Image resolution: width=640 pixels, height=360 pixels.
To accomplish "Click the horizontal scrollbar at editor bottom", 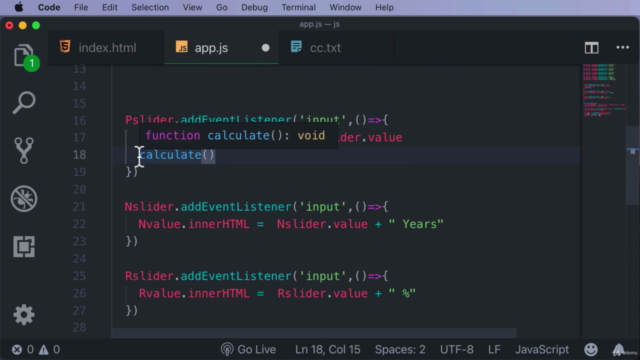I will pyautogui.click(x=314, y=333).
